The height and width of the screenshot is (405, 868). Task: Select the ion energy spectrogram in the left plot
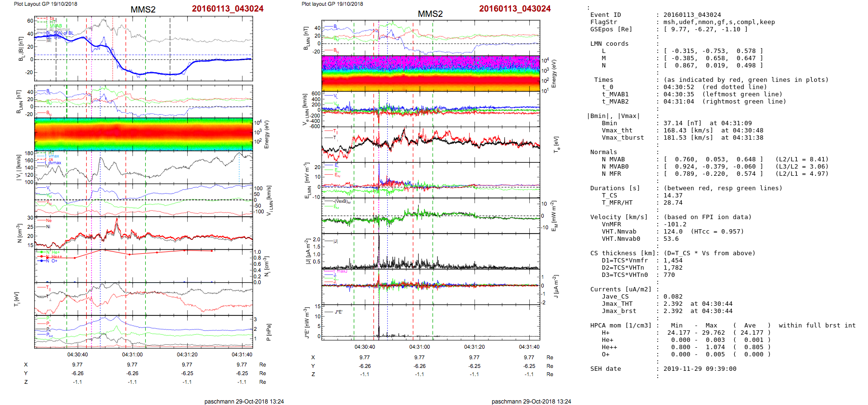(x=143, y=134)
